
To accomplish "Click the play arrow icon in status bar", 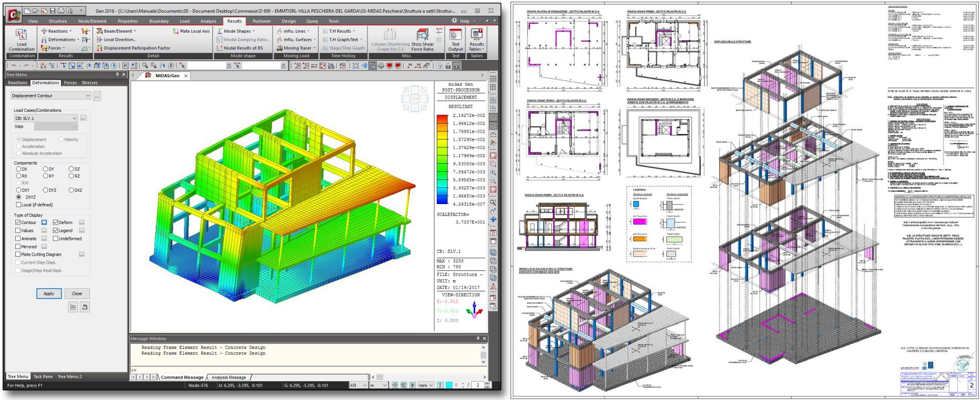I will pos(412,385).
